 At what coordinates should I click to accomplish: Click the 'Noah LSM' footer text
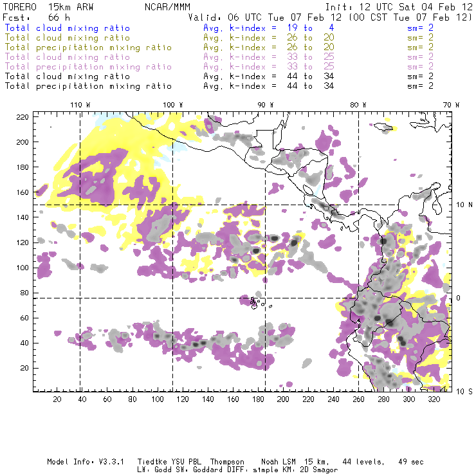[x=279, y=462]
